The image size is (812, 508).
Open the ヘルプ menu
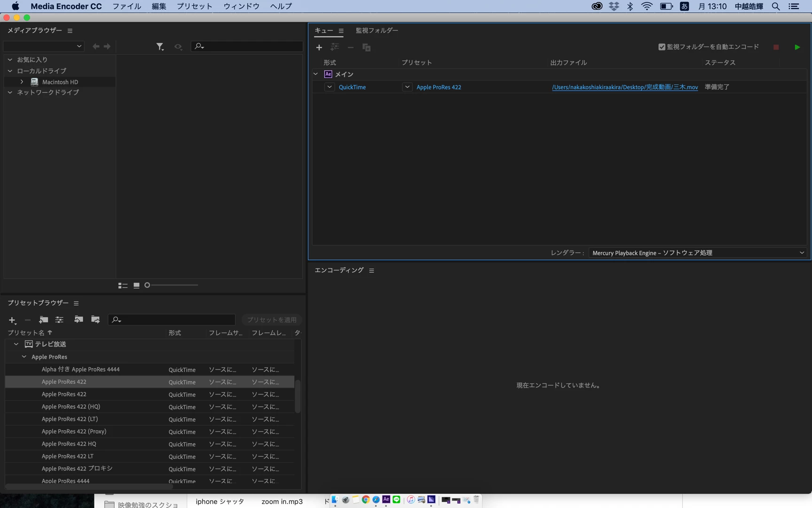pyautogui.click(x=281, y=6)
